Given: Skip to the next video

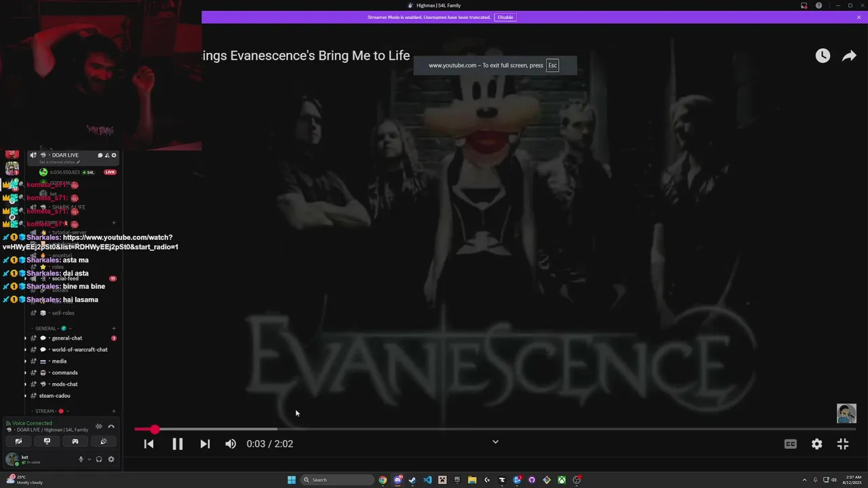Looking at the screenshot, I should 205,444.
